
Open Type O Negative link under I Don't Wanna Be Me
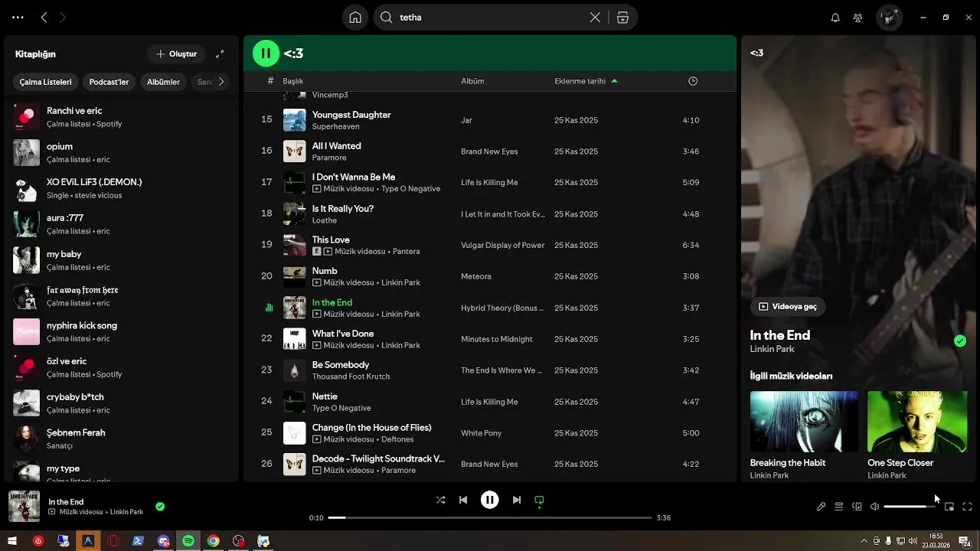coord(410,189)
